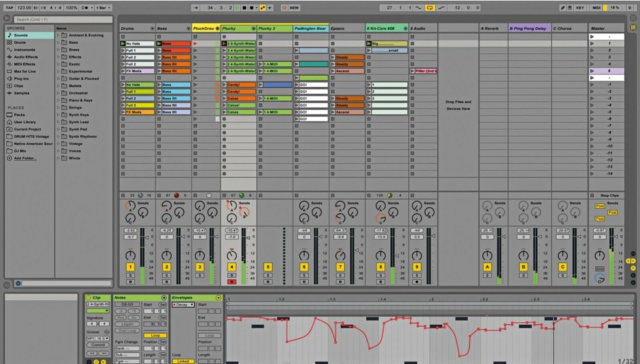
Task: Open Kit-Core 808 track header arrow
Action: 405,28
